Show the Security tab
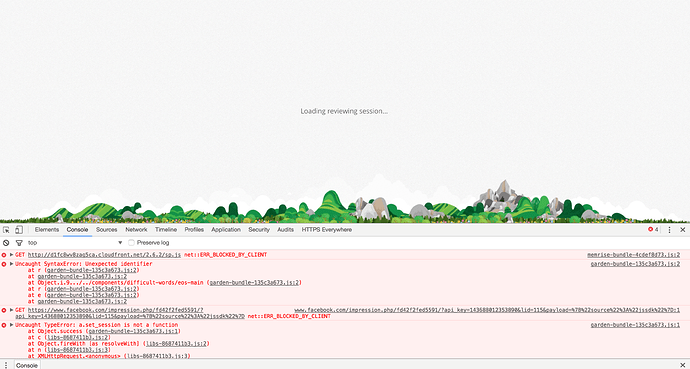Image resolution: width=690 pixels, height=369 pixels. pyautogui.click(x=259, y=230)
